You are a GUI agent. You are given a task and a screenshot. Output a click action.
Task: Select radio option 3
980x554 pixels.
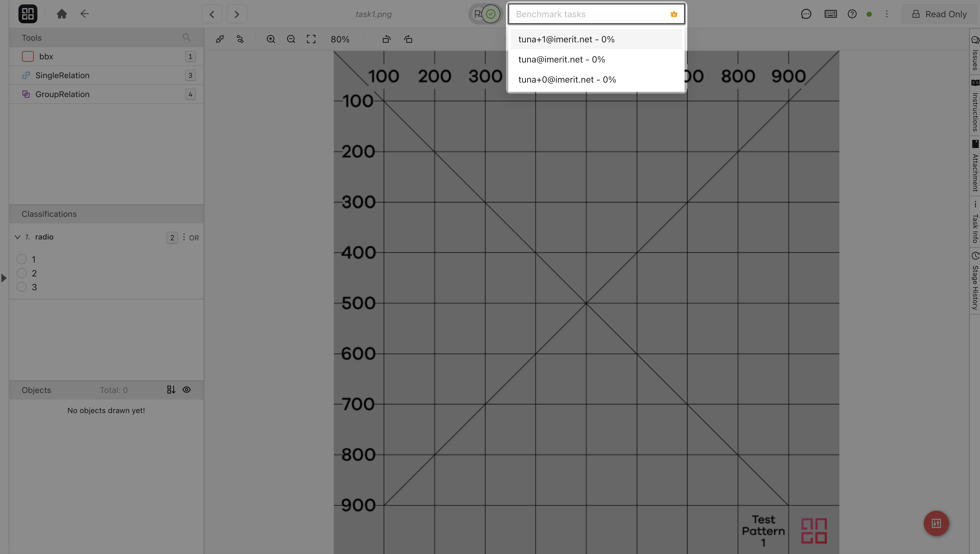pos(22,287)
